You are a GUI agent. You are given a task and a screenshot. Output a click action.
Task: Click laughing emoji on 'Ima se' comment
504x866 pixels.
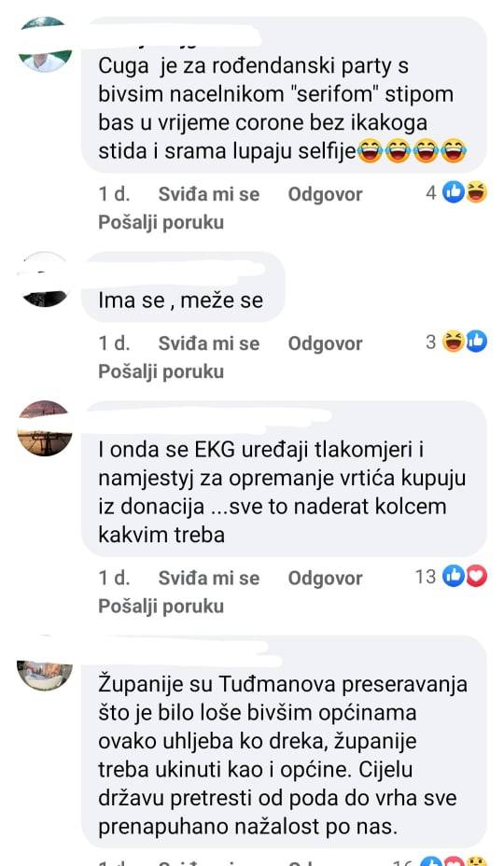(x=453, y=342)
